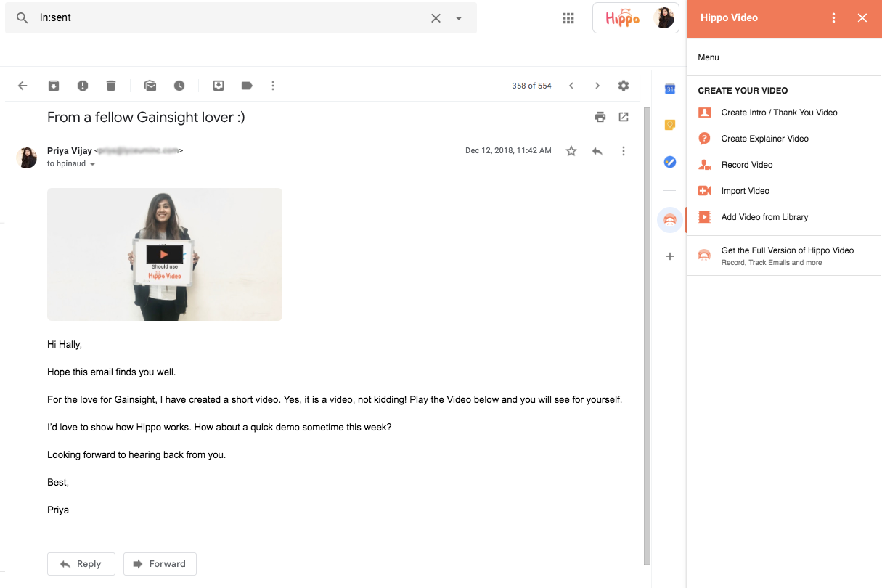The height and width of the screenshot is (588, 882).
Task: Delete the email using the trash icon
Action: pyautogui.click(x=111, y=86)
